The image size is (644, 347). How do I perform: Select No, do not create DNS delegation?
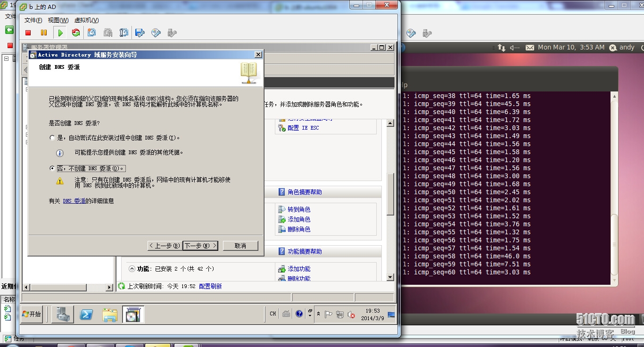[x=52, y=168]
